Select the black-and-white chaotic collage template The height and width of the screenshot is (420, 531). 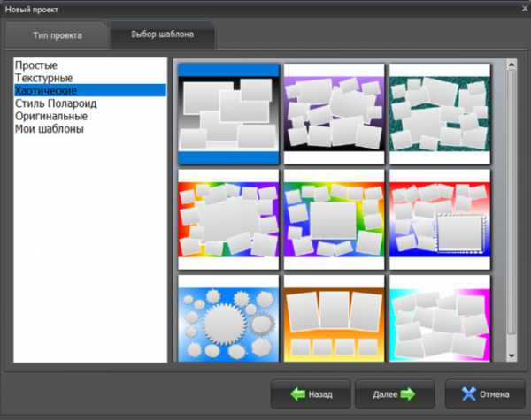228,113
